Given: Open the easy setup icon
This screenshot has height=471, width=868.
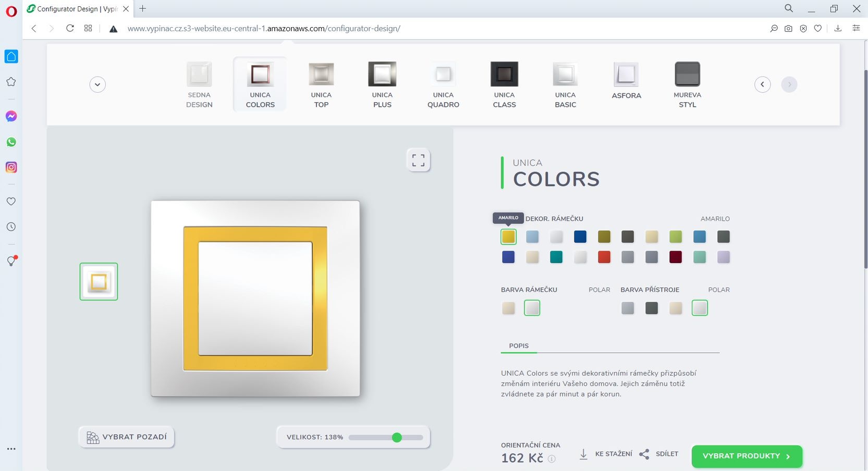Looking at the screenshot, I should [856, 28].
